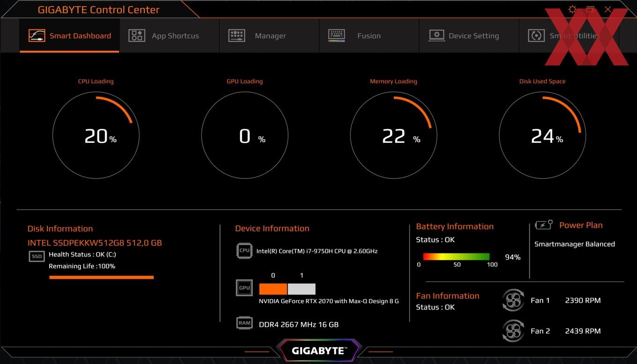The height and width of the screenshot is (364, 637).
Task: Switch to the App Shortcus tab
Action: pos(169,36)
